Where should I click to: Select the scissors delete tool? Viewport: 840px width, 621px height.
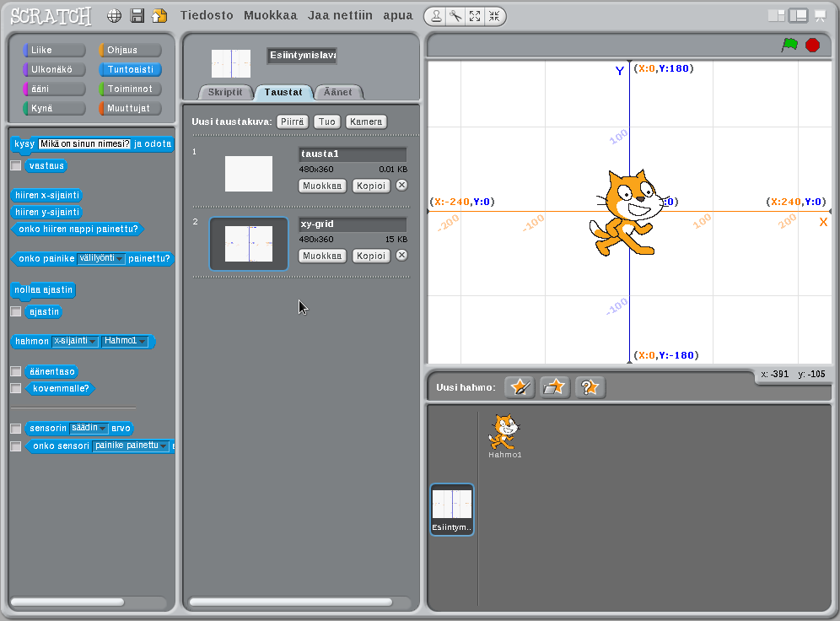pyautogui.click(x=456, y=17)
